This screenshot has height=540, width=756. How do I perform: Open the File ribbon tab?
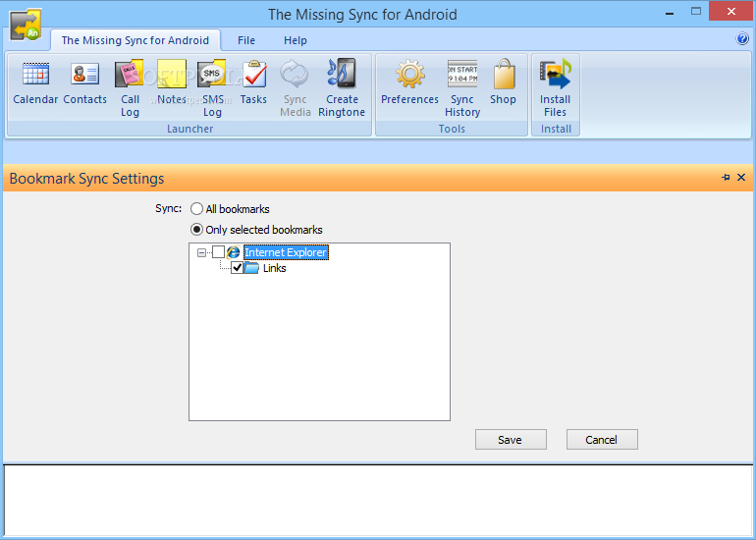click(246, 40)
